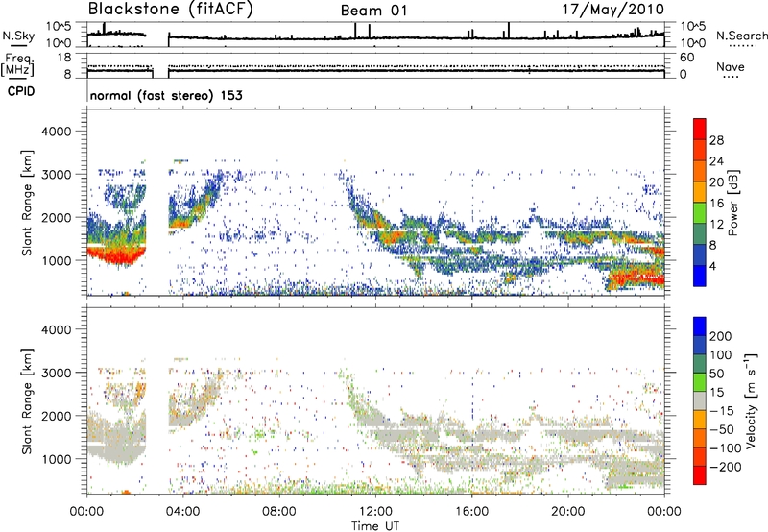768x532 pixels.
Task: Click the 'Power [dB]' colorbar label
Action: pyautogui.click(x=732, y=203)
